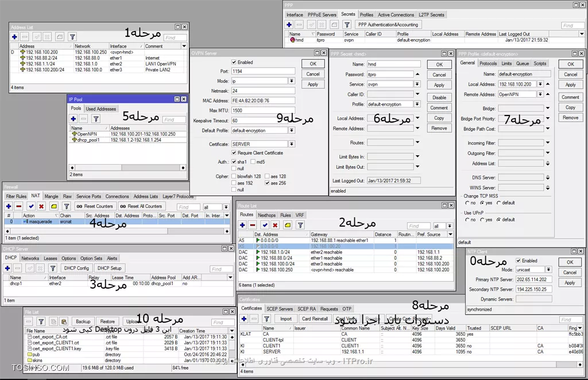
Task: Enable selected route with checkmark icon
Action: tap(265, 225)
